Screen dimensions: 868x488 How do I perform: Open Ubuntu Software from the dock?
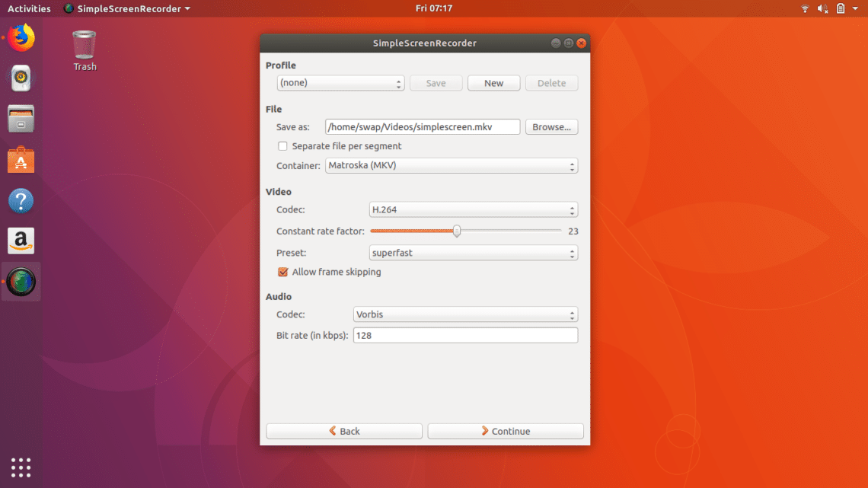tap(21, 160)
